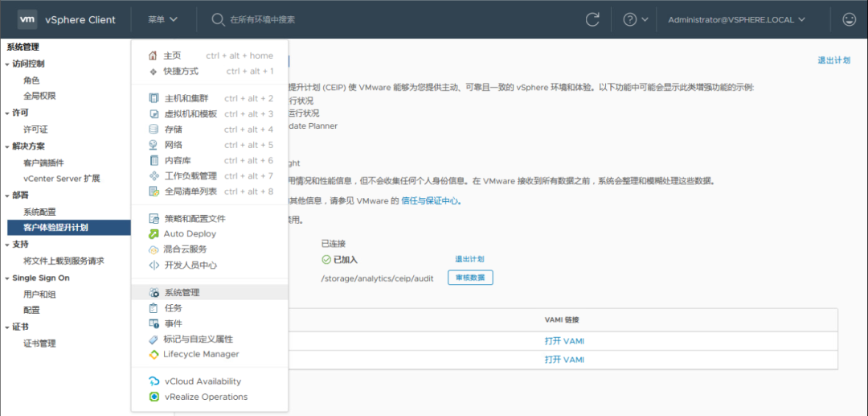Click the Lifecycle Manager icon
This screenshot has height=416, width=868.
tap(154, 354)
